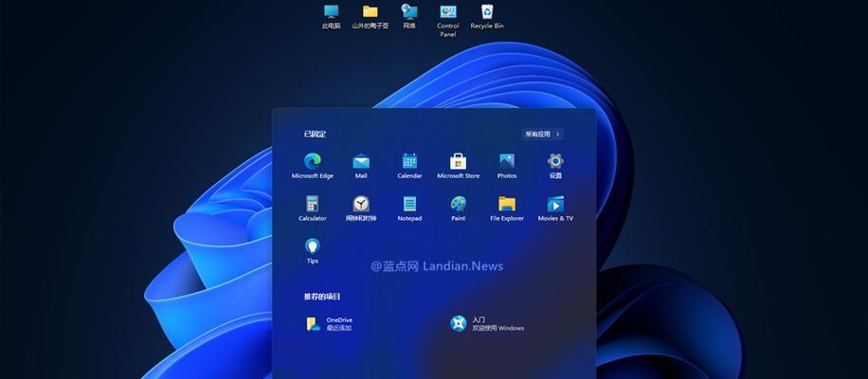Screen dimensions: 868x379
Task: Open 入门 welcome to Windows item
Action: pos(486,324)
